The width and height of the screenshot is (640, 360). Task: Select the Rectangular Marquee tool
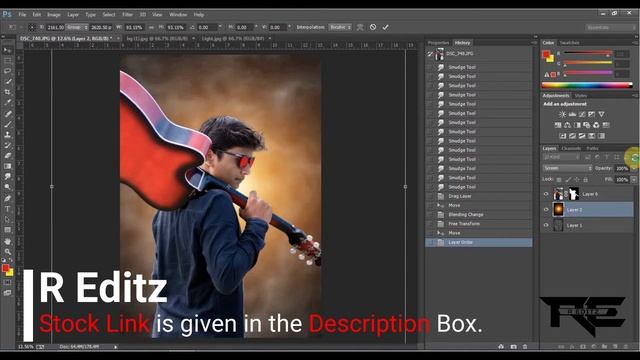pyautogui.click(x=7, y=60)
